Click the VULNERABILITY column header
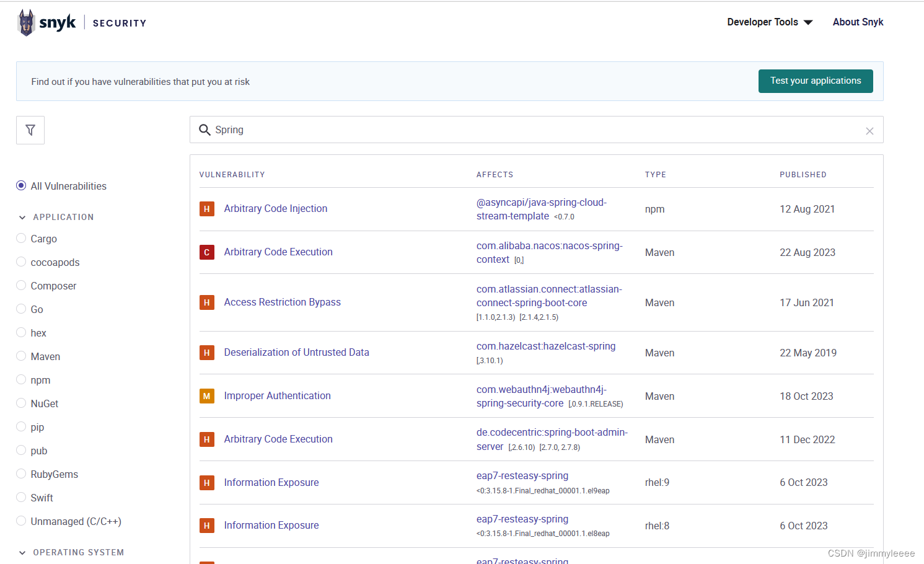This screenshot has width=924, height=564. coord(232,175)
